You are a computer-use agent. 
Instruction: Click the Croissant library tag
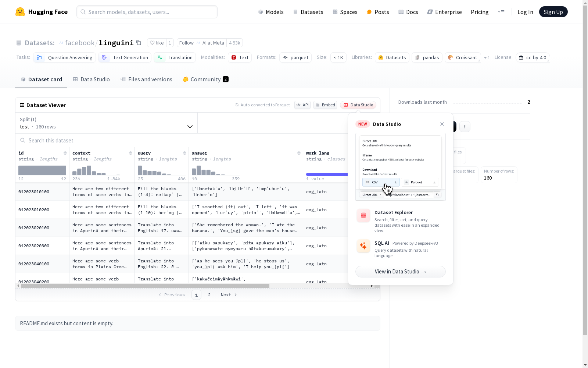[463, 57]
